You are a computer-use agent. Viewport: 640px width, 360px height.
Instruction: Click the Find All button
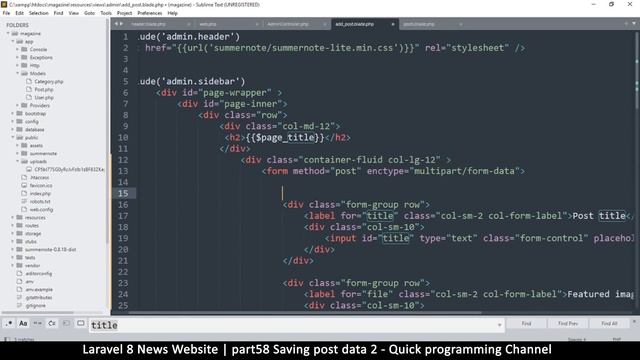[609, 323]
